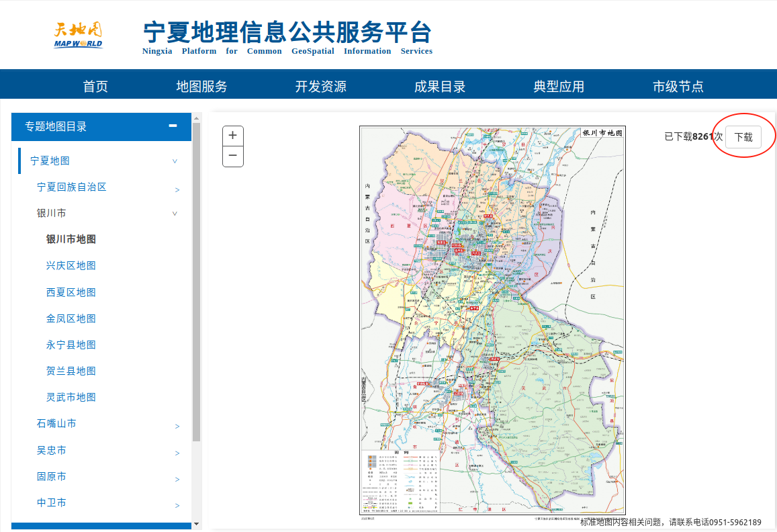Screen dimensions: 777x532
Task: Expand the 石嘴山市 node arrow
Action: (177, 427)
